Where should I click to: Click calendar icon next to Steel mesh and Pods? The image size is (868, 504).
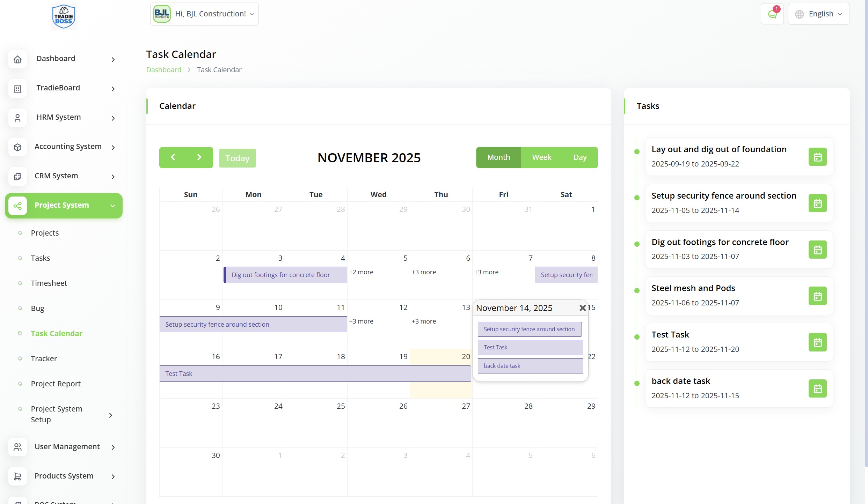point(817,296)
